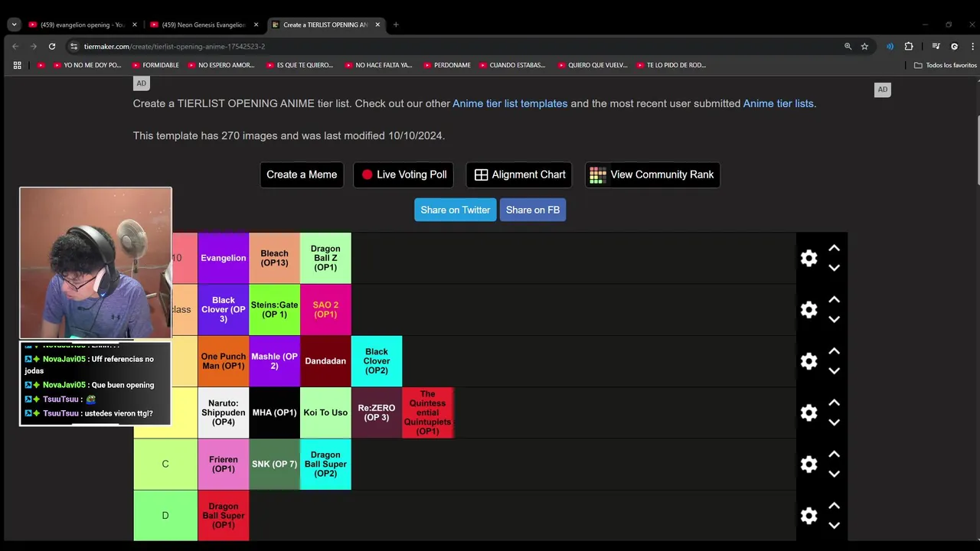Move the Re:ZERO row down with arrow

click(834, 422)
